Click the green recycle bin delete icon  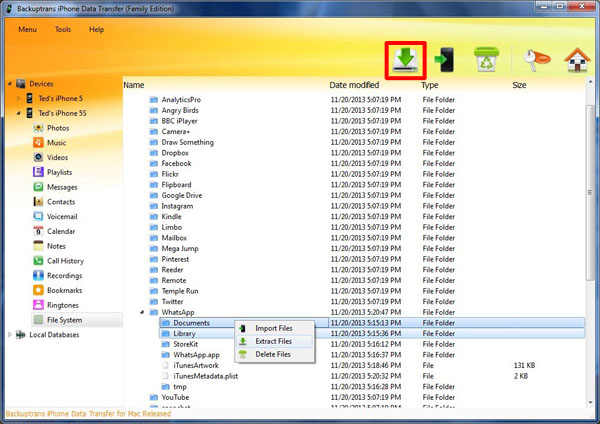pos(486,59)
